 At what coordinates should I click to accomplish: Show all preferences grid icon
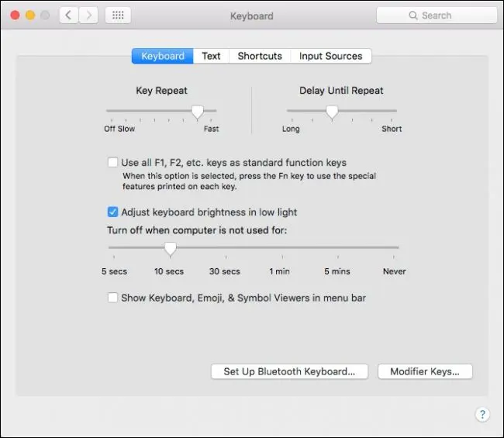click(118, 15)
